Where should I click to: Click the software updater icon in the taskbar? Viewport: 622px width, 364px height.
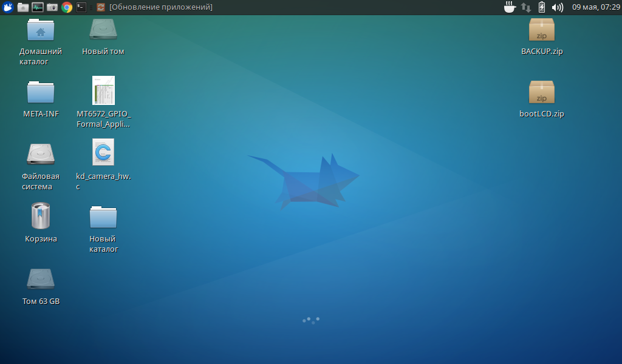click(101, 7)
